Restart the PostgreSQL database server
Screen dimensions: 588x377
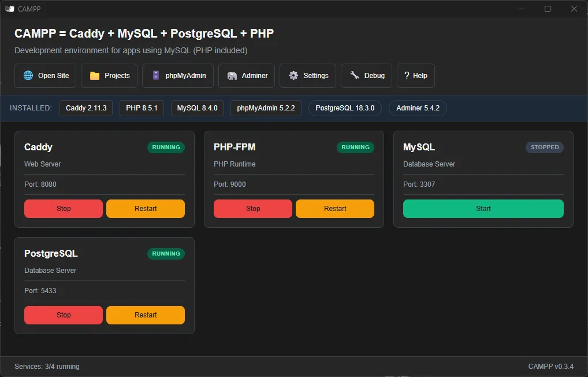(x=146, y=315)
